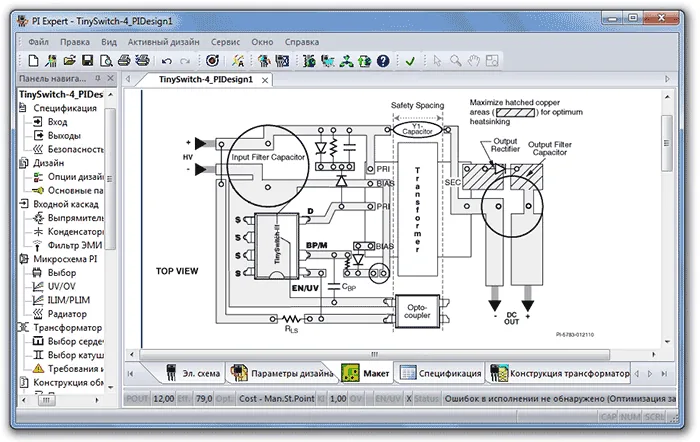
Task: Click the green checkmark toolbar icon
Action: [410, 61]
